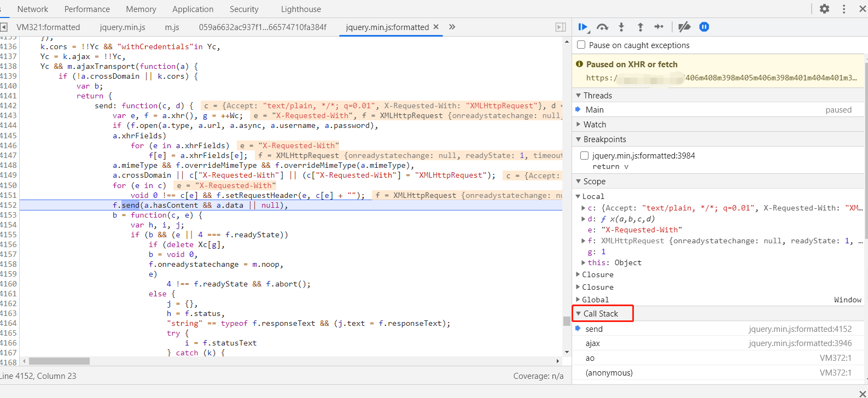The width and height of the screenshot is (868, 398).
Task: Show more source tabs chevron
Action: [x=452, y=27]
